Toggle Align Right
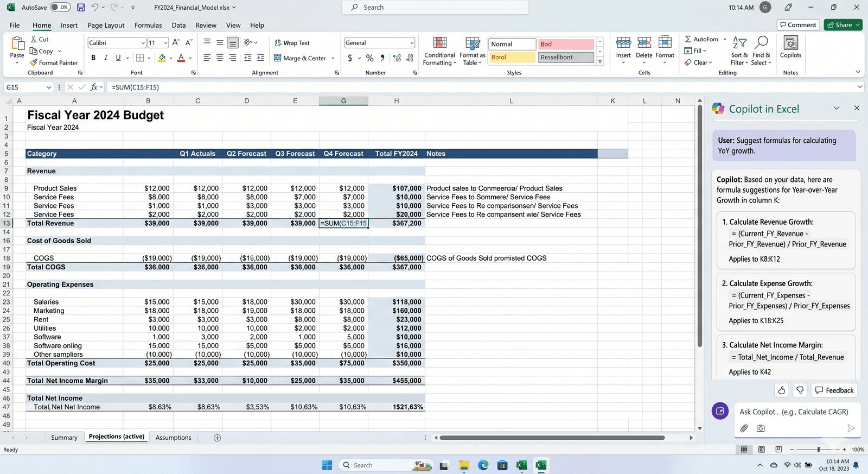This screenshot has width=868, height=474. [x=233, y=58]
